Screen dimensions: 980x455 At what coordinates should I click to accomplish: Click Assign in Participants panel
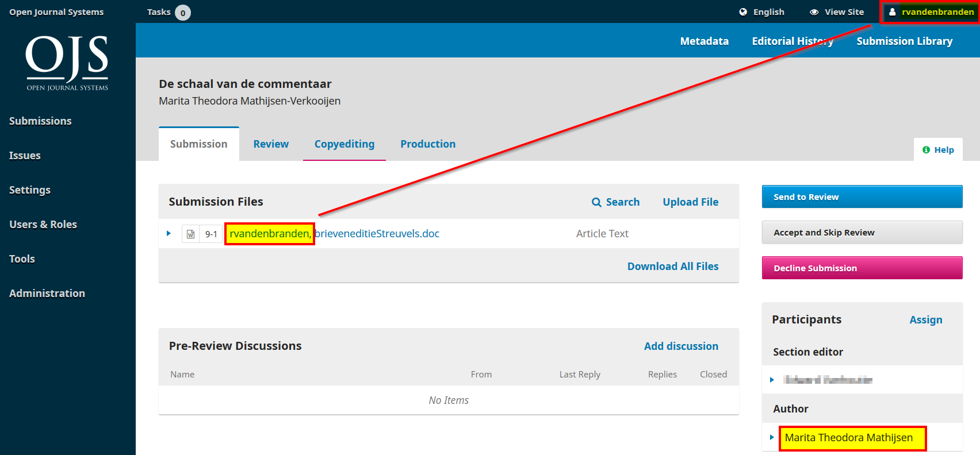(926, 320)
